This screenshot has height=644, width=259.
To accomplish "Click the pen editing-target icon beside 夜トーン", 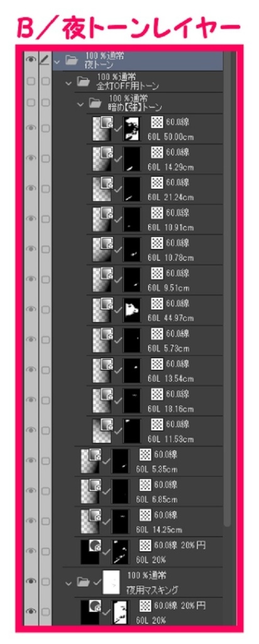I will (x=45, y=61).
